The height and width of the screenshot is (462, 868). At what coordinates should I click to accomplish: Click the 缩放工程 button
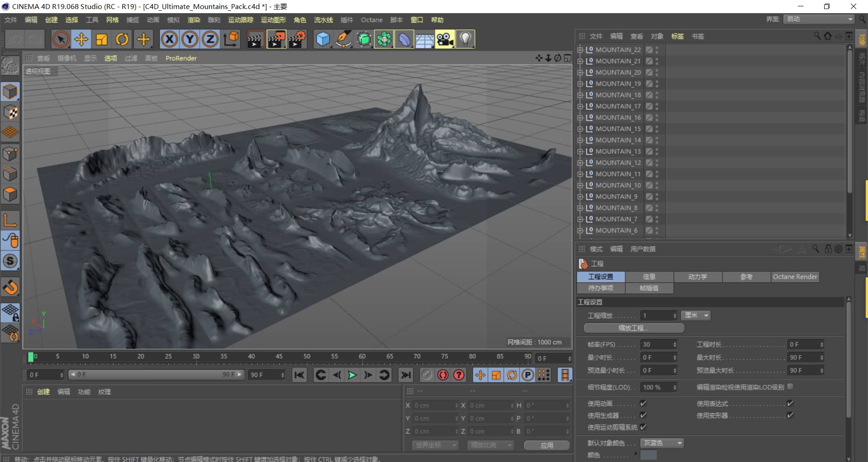tap(634, 328)
